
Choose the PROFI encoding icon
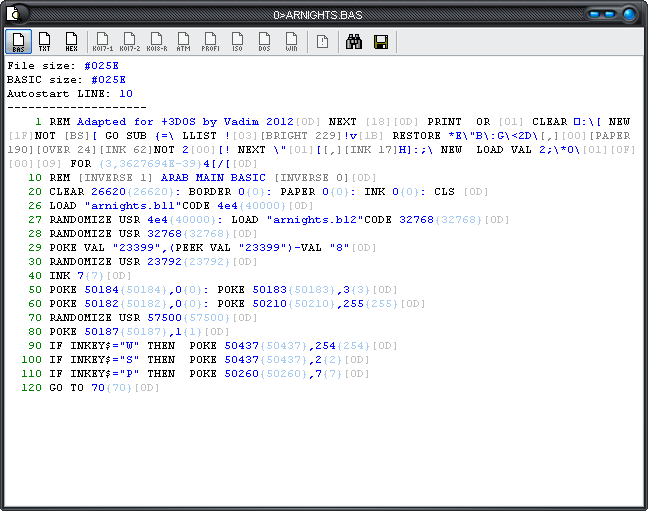(x=211, y=41)
